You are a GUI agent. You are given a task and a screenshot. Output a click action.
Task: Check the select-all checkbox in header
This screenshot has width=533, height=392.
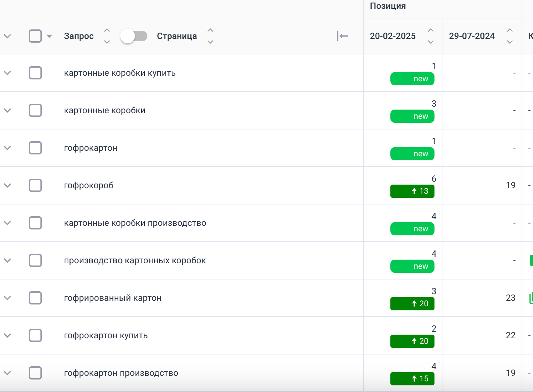(x=35, y=36)
